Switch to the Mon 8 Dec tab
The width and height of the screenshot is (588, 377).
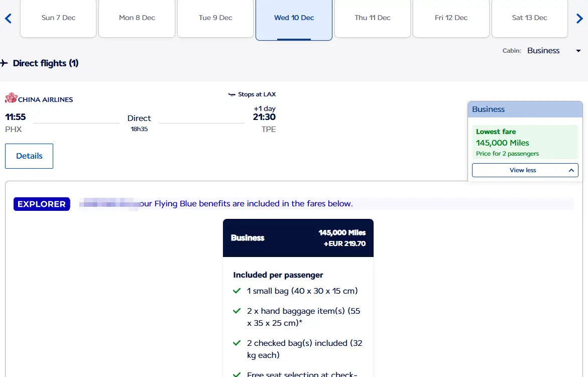click(x=137, y=19)
